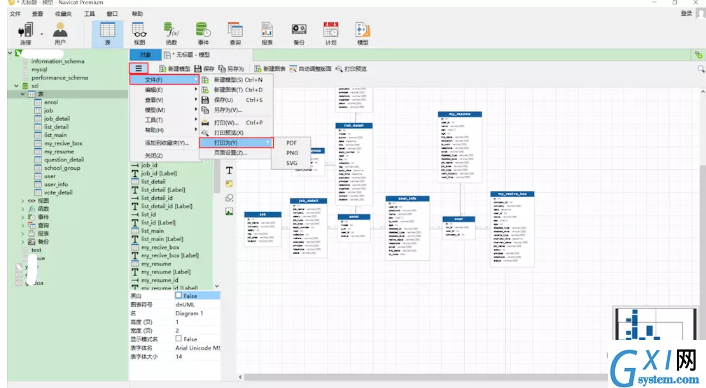This screenshot has height=388, width=706.
Task: Click the 字体大小 field showing 14
Action: click(197, 356)
